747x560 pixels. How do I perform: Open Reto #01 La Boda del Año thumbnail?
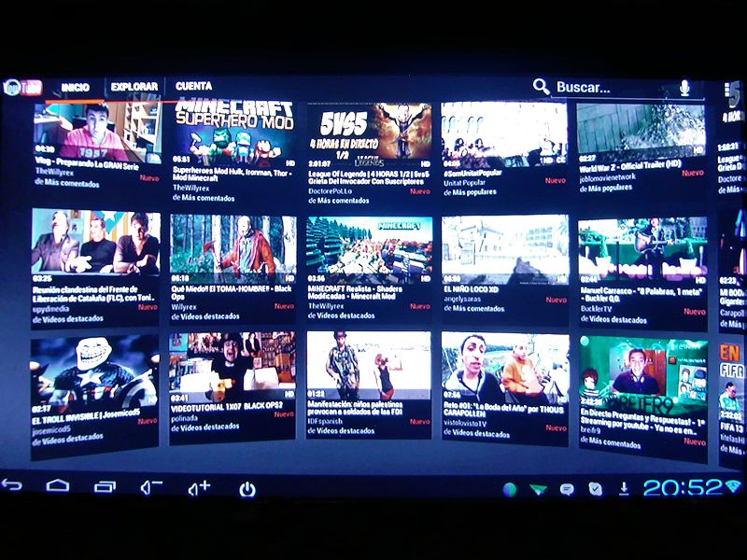(x=505, y=368)
